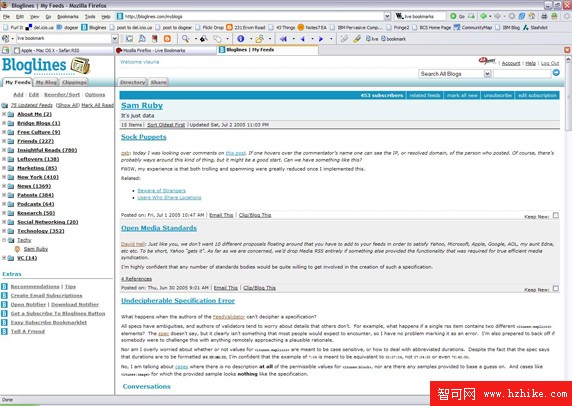Open the Clippings tab
This screenshot has width=572, height=406.
coord(74,82)
